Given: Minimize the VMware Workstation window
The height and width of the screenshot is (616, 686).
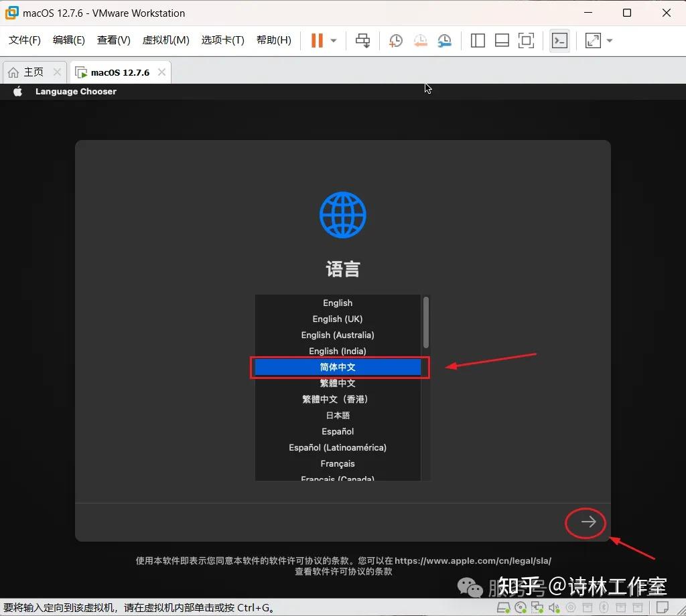Looking at the screenshot, I should 588,13.
